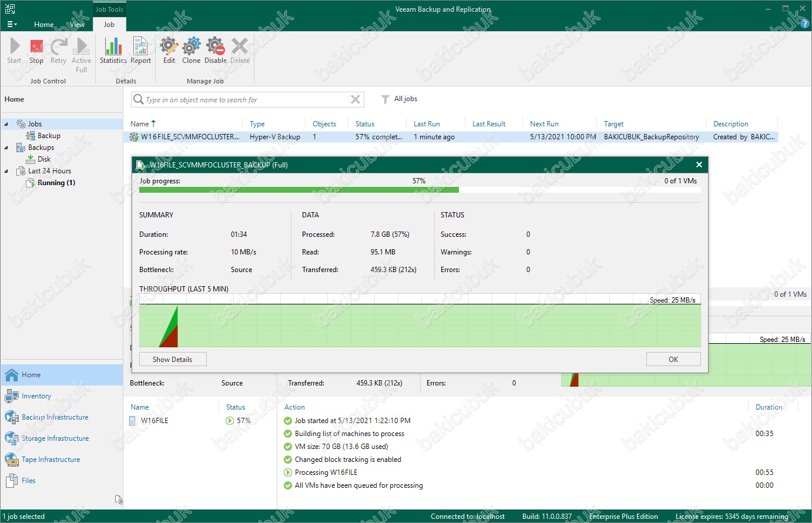Click the throughput graph in dialog

coord(420,320)
